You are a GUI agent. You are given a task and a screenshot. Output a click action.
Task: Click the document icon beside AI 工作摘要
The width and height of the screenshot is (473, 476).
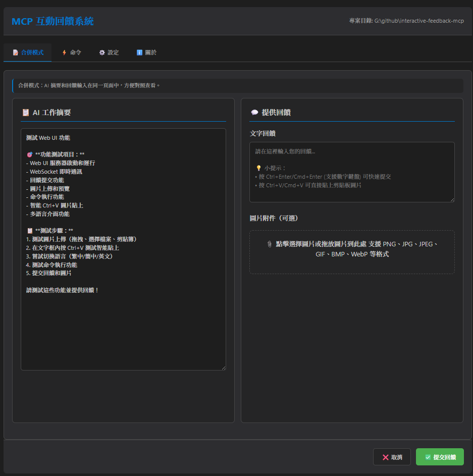(x=25, y=112)
